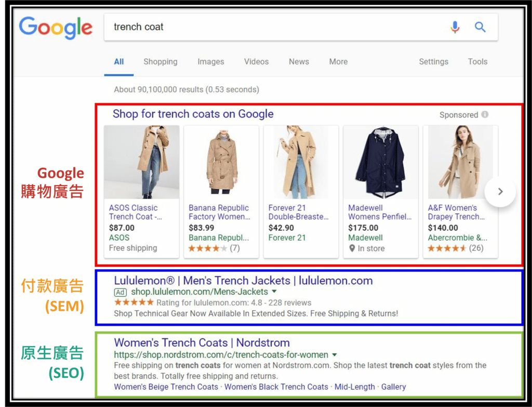Click the Ad badge on Lululemon result

[120, 292]
